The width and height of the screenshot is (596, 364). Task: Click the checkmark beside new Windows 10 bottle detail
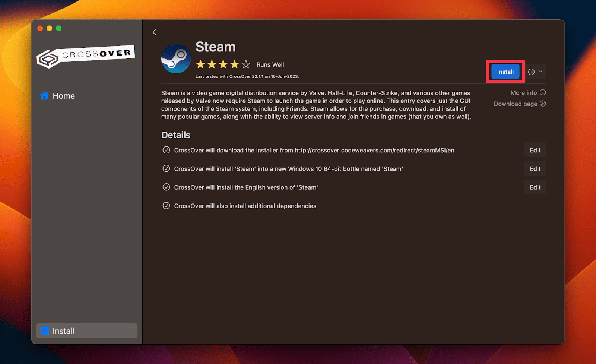point(166,168)
